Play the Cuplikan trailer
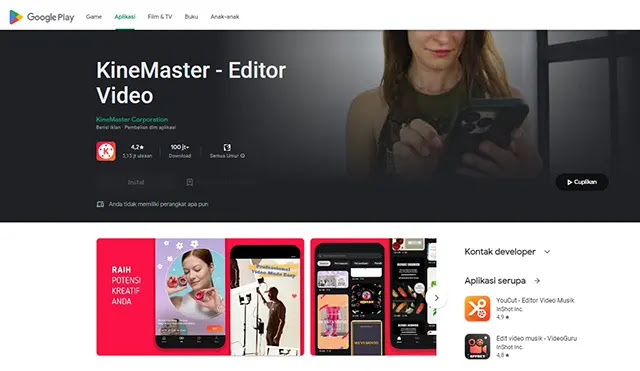This screenshot has width=640, height=371. click(582, 182)
